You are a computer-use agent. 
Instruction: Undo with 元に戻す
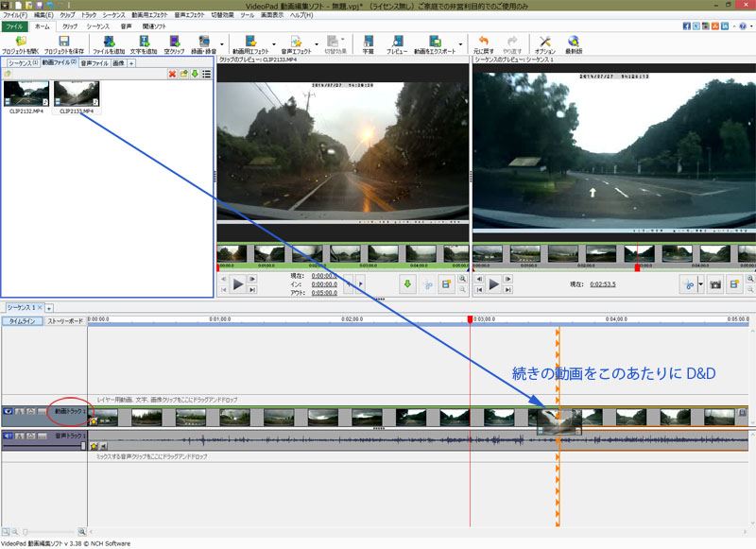point(483,44)
